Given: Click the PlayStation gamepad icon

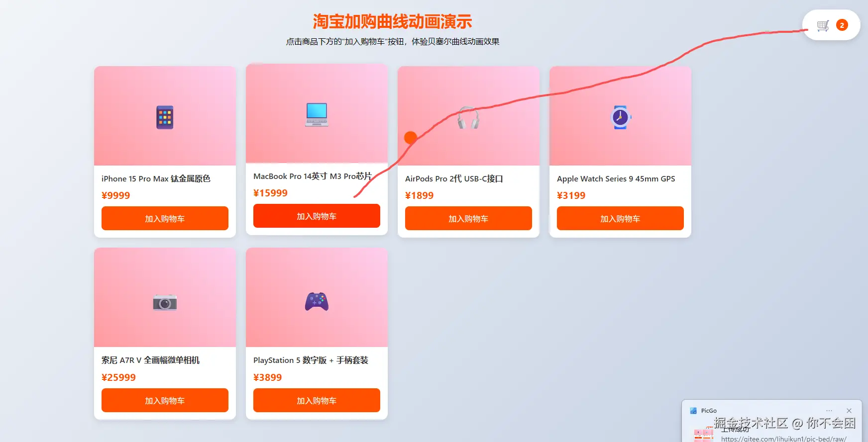Looking at the screenshot, I should click(x=317, y=302).
